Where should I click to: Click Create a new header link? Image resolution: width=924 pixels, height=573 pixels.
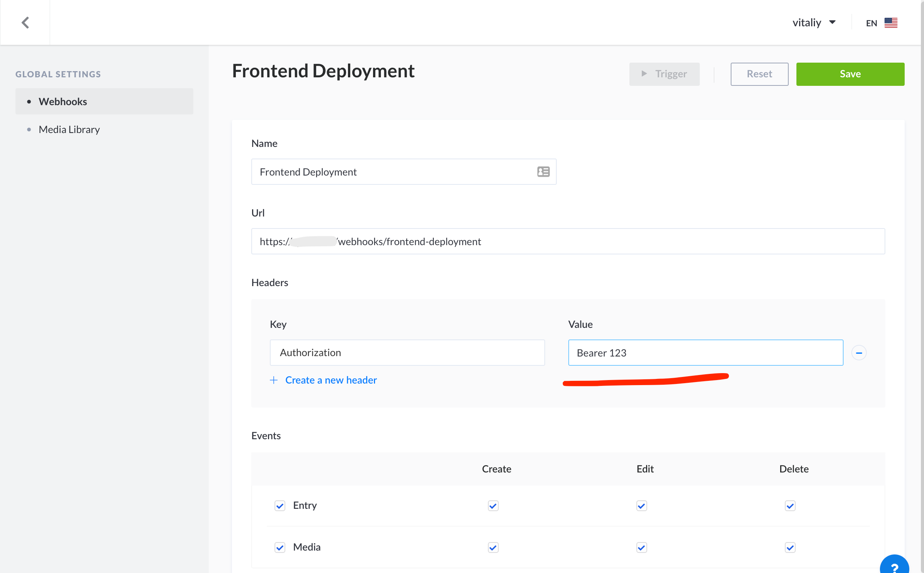click(x=331, y=380)
